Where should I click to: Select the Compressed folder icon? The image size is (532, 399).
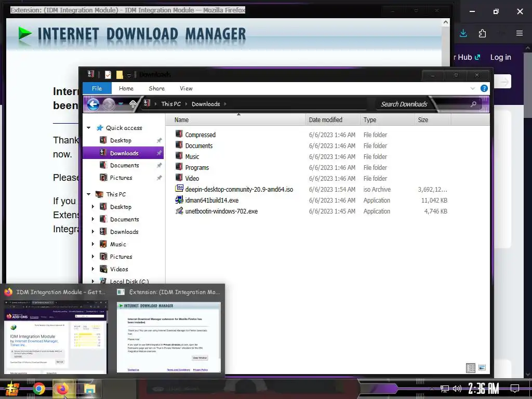point(179,134)
